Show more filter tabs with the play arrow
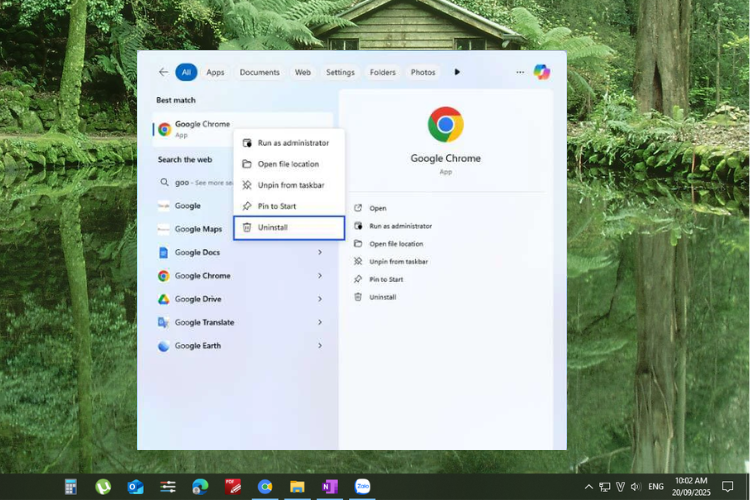 (457, 72)
